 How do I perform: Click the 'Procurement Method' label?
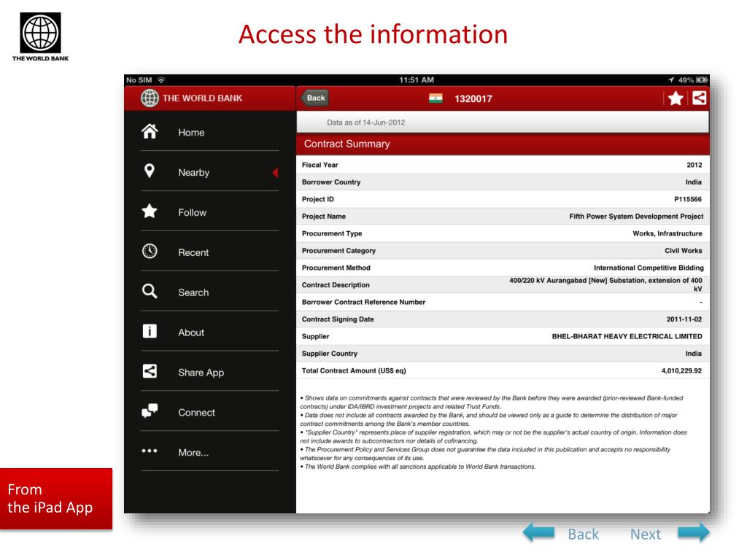click(336, 268)
